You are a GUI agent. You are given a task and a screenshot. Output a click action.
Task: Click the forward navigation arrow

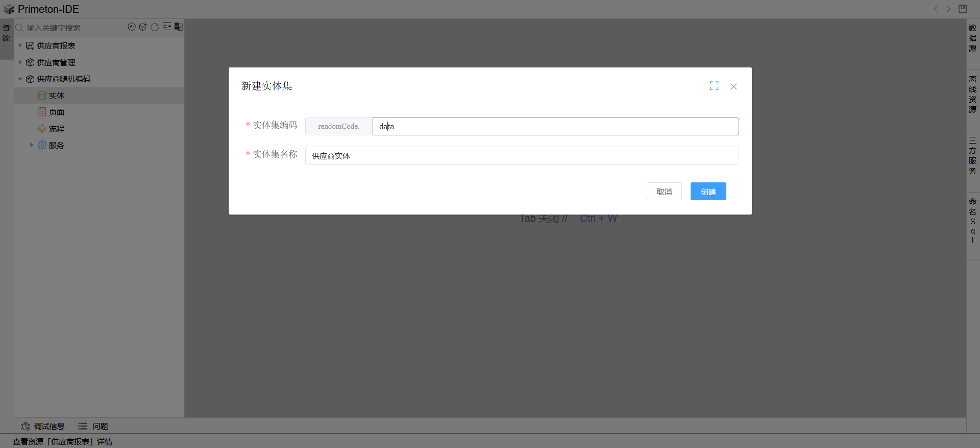[949, 9]
